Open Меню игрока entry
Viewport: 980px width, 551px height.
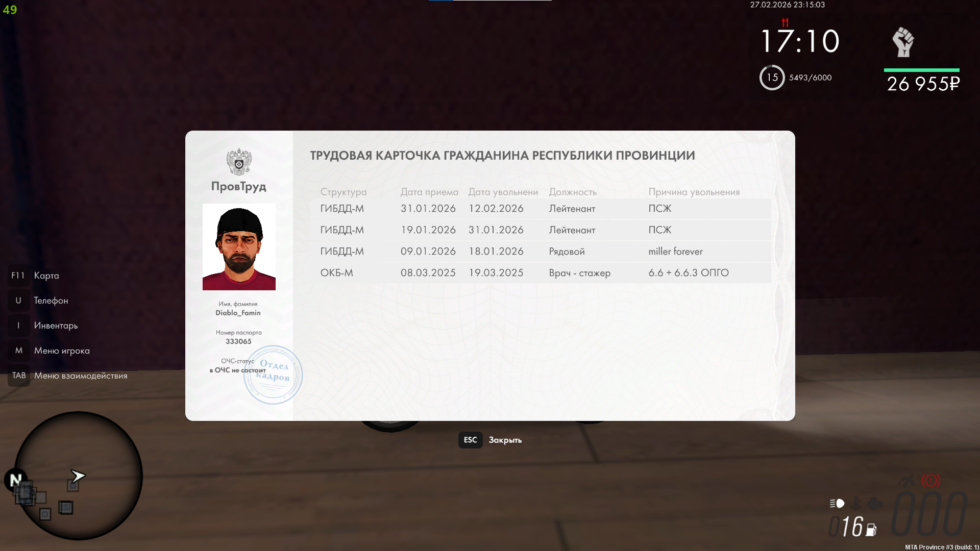[x=62, y=350]
